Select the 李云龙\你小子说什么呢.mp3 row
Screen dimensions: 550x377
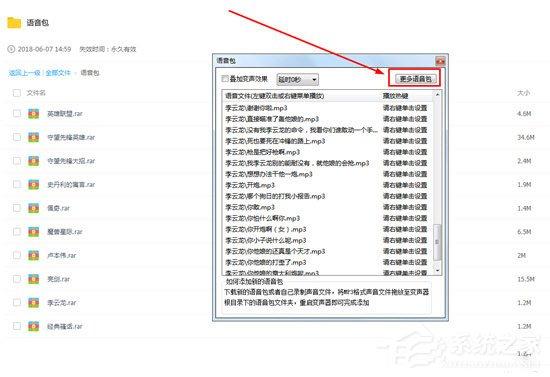click(x=328, y=240)
